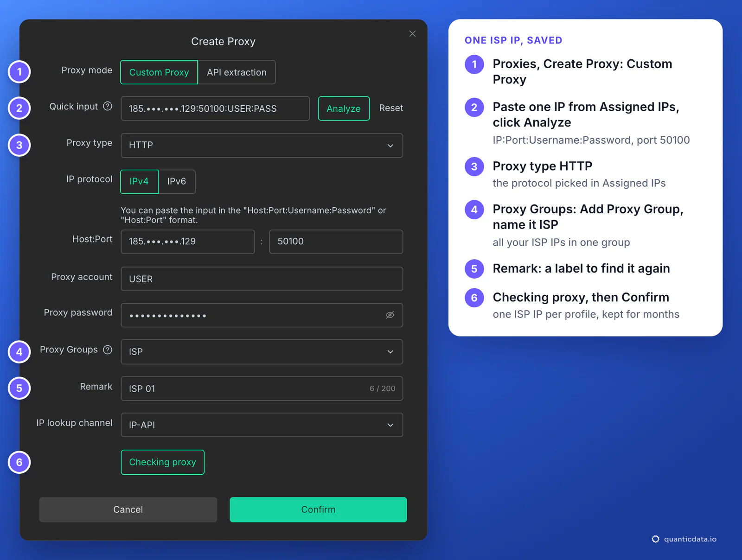This screenshot has height=560, width=742.
Task: Toggle the proxy password visibility eye
Action: [x=390, y=315]
